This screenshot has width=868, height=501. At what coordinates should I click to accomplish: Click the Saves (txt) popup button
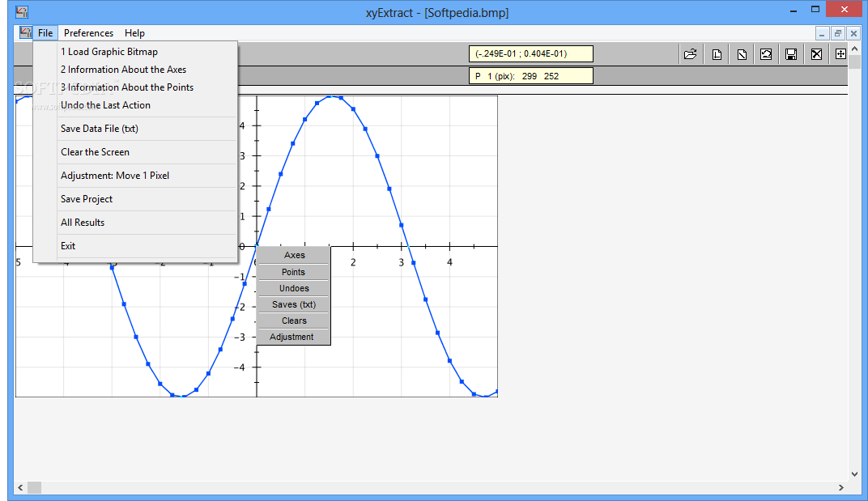click(294, 304)
